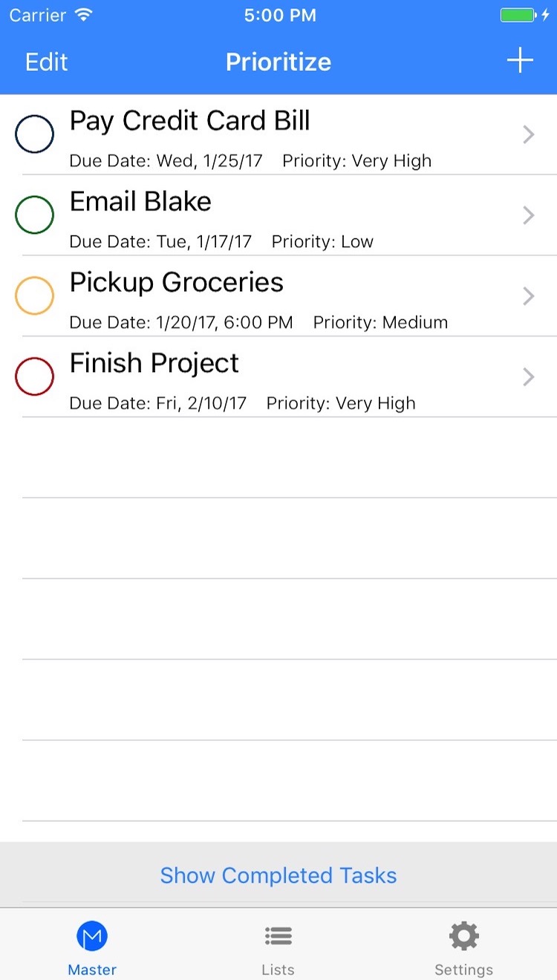Select the Finish Project task title
Image resolution: width=557 pixels, height=980 pixels.
tap(154, 363)
